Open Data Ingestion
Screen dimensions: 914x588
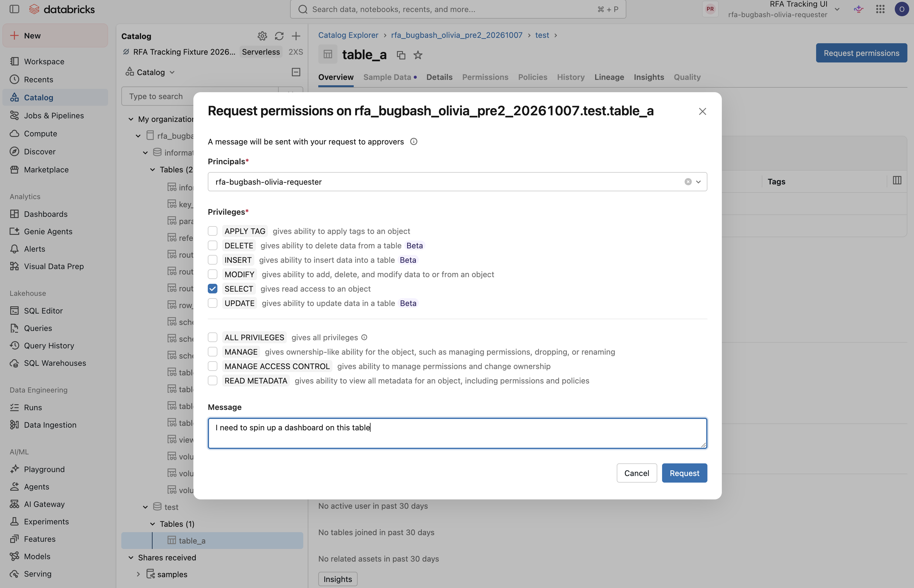(x=50, y=425)
